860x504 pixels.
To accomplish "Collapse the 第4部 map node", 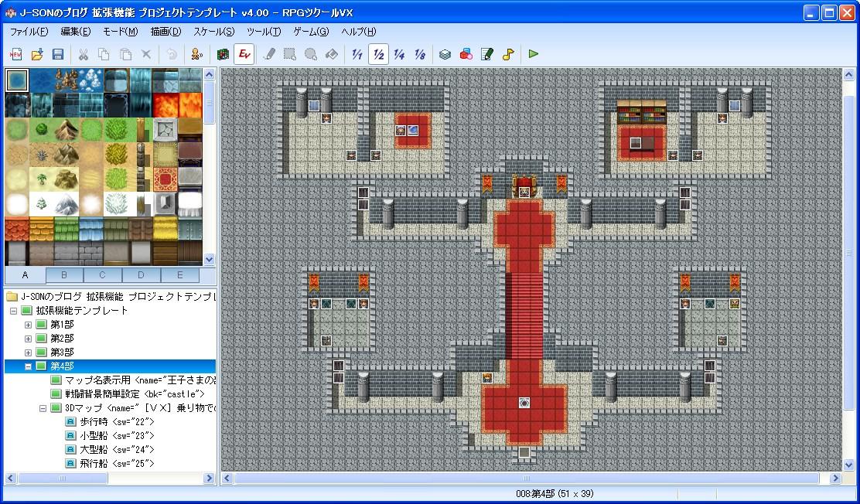I will (28, 366).
